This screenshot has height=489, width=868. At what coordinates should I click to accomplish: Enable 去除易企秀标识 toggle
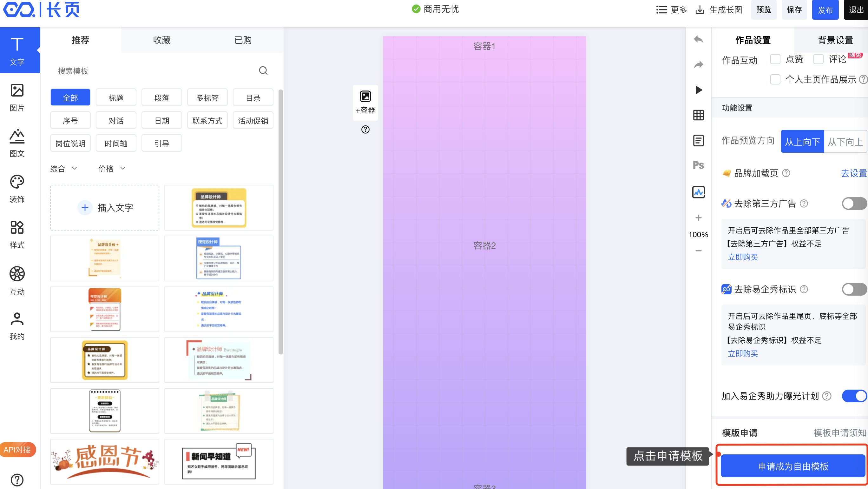coord(854,289)
